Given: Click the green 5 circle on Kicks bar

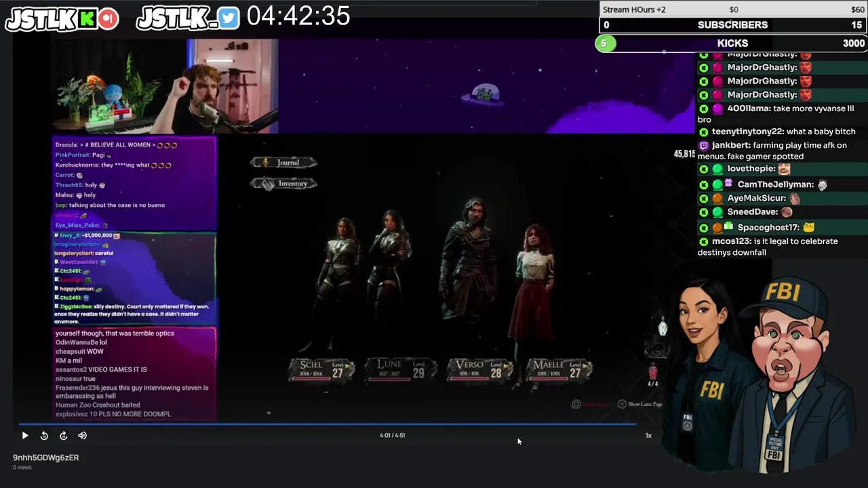Looking at the screenshot, I should point(605,43).
